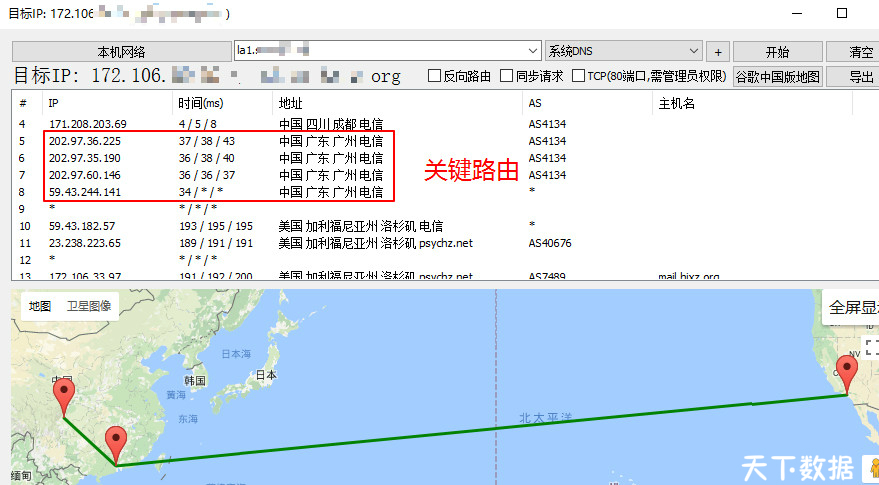Select the 地图 map type tab

coord(40,306)
